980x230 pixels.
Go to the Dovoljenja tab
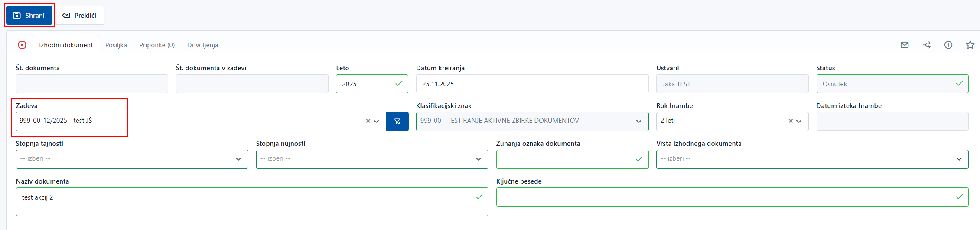point(202,45)
